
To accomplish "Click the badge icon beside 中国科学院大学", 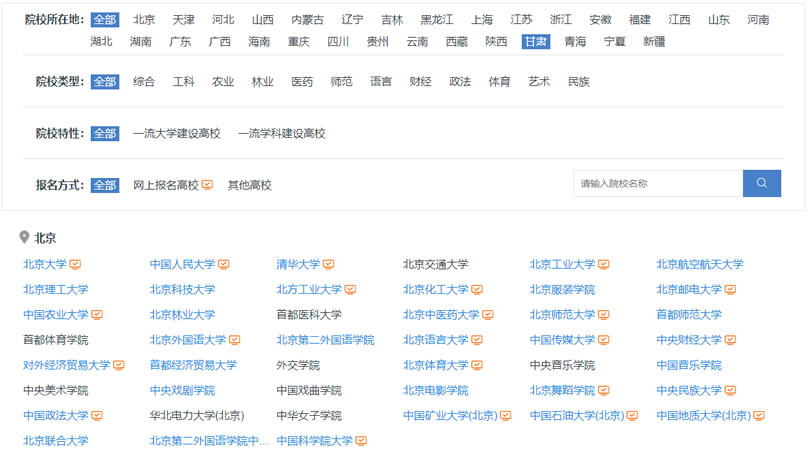I will click(361, 440).
